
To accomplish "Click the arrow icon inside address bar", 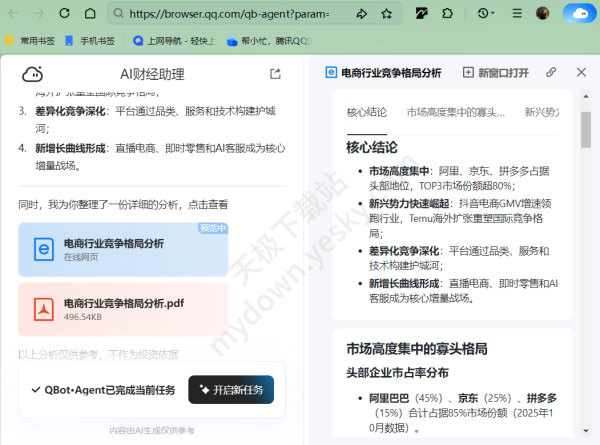I will pyautogui.click(x=361, y=14).
